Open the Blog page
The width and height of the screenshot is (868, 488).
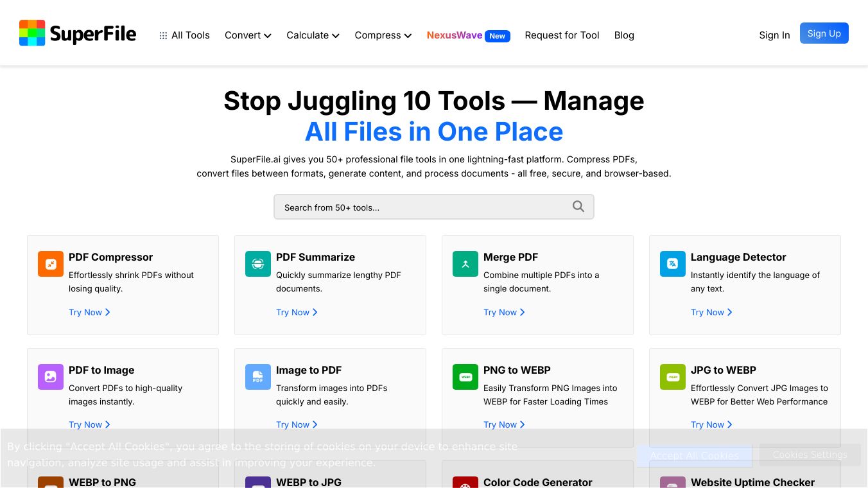pyautogui.click(x=624, y=35)
